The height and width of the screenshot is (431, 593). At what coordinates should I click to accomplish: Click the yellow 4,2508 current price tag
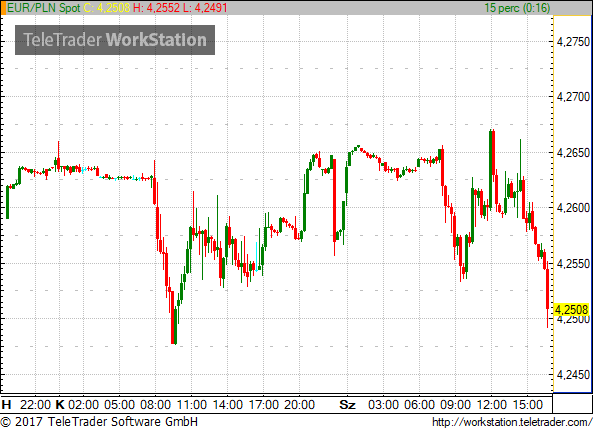(x=571, y=310)
